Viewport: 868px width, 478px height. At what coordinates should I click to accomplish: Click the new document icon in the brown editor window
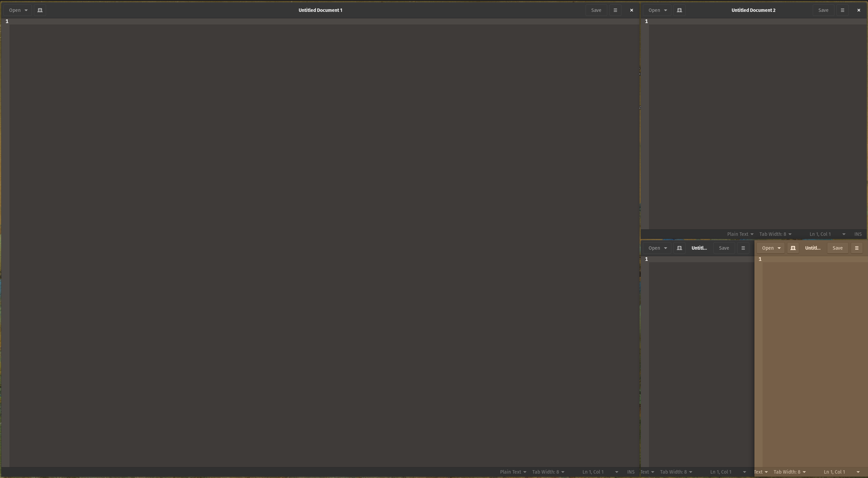click(793, 248)
